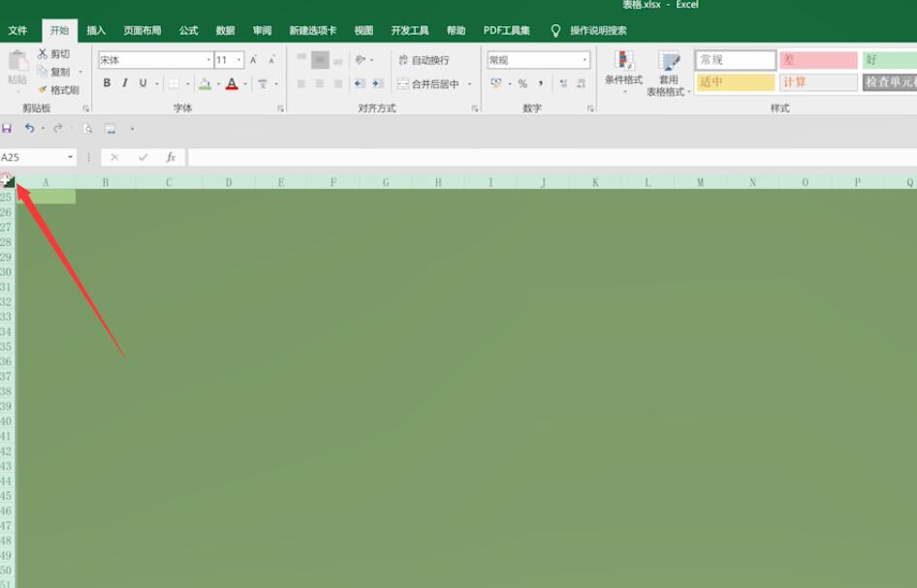Open the font size box 11
The height and width of the screenshot is (588, 917).
pyautogui.click(x=229, y=60)
